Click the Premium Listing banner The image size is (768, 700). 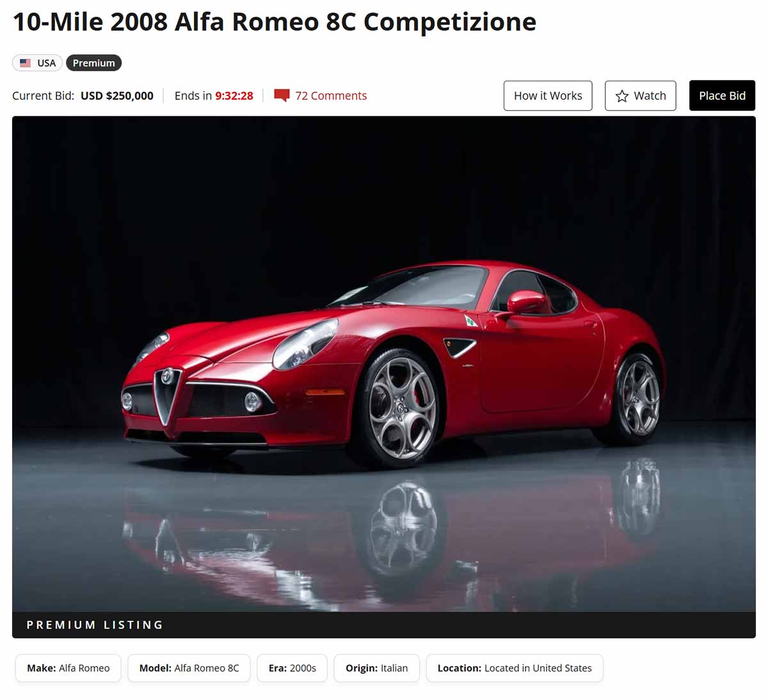click(x=384, y=624)
